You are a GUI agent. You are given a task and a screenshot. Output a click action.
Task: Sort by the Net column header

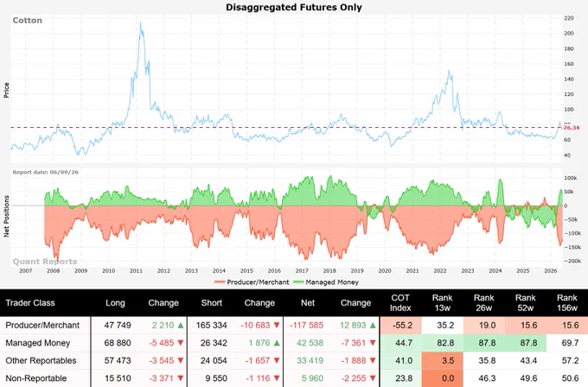[x=308, y=302]
